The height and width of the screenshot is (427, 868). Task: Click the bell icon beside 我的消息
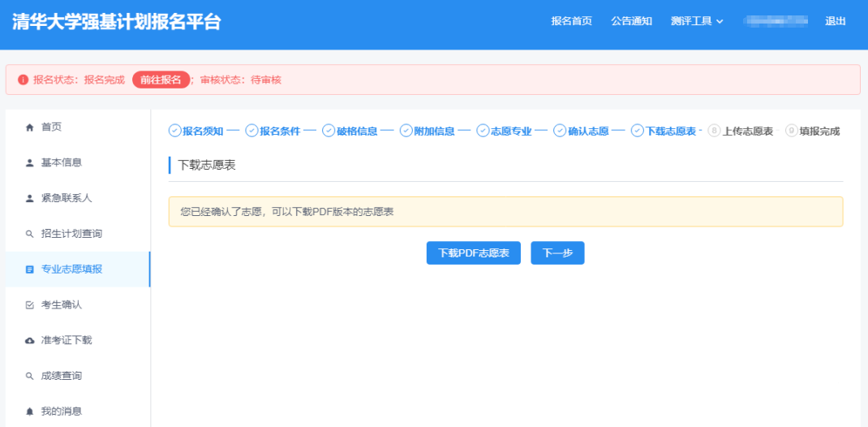click(30, 412)
